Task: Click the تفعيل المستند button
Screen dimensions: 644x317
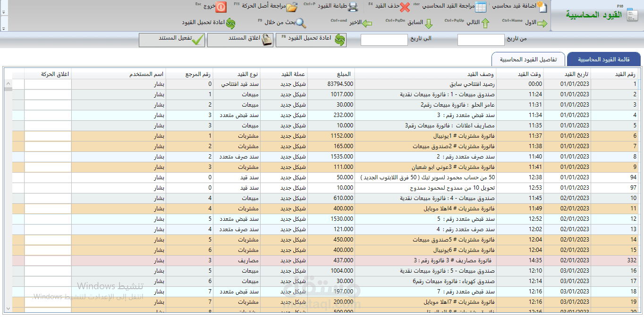Action: tap(172, 40)
